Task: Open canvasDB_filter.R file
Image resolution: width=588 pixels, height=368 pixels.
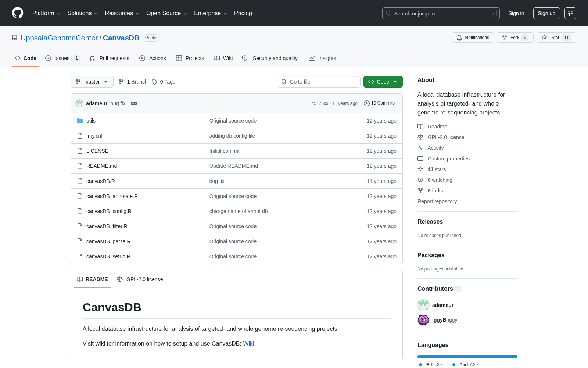Action: 107,226
